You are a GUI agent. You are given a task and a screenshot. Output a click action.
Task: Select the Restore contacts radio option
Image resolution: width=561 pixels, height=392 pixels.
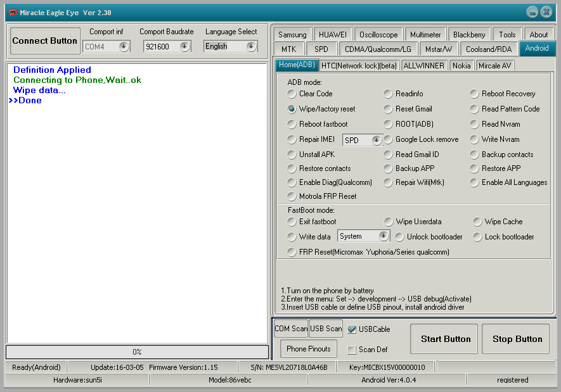click(319, 168)
